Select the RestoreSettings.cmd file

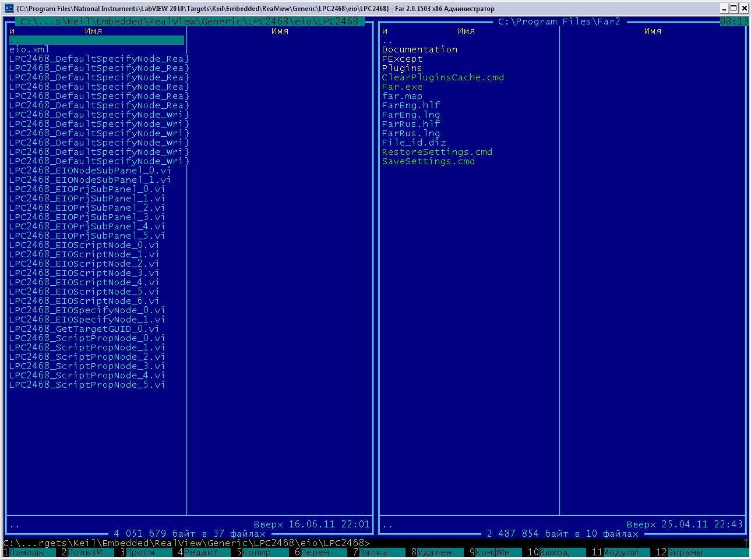point(437,152)
